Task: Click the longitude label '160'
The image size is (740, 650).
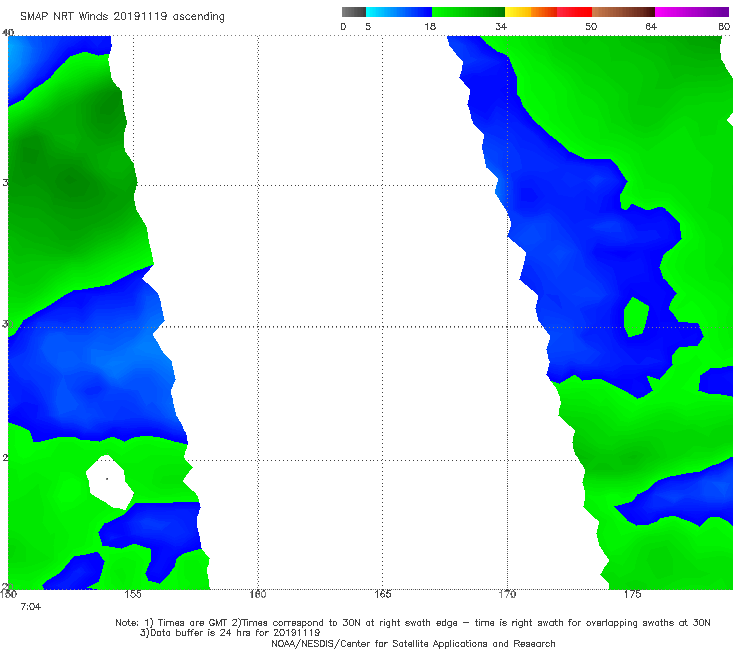Action: pyautogui.click(x=258, y=594)
